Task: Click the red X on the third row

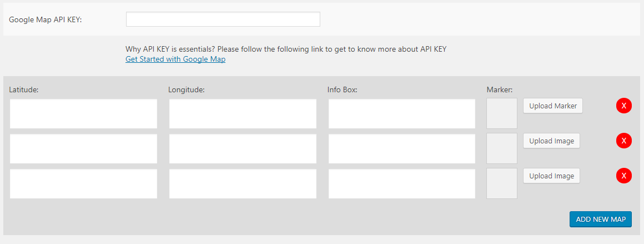Action: pyautogui.click(x=624, y=176)
